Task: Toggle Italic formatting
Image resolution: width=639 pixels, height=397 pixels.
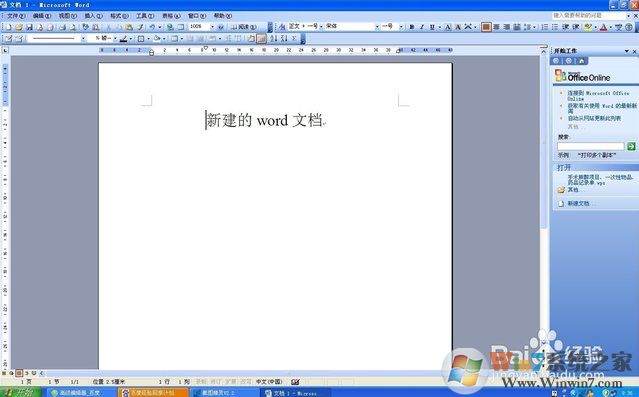Action: pos(422,27)
